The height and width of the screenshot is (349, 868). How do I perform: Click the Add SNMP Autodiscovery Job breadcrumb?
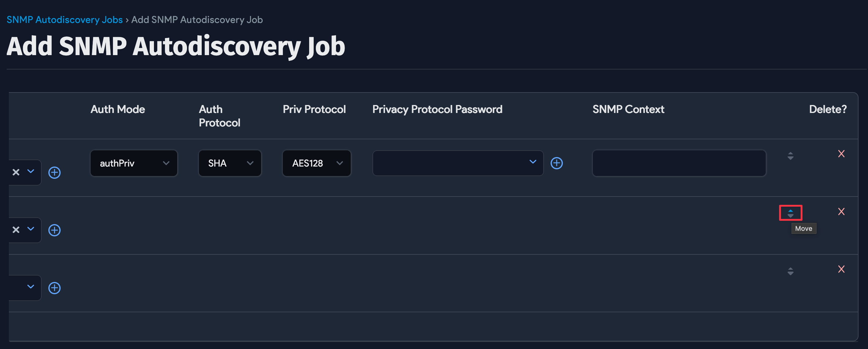tap(197, 19)
